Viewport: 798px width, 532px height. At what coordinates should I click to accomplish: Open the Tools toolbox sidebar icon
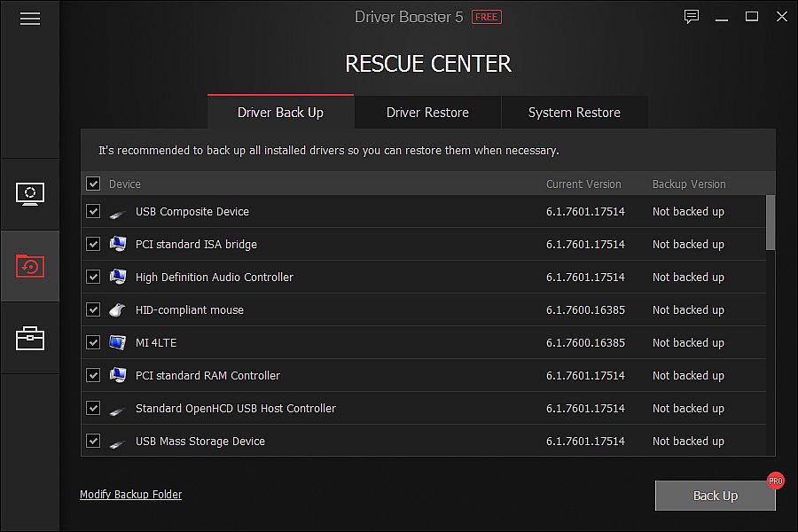(30, 338)
